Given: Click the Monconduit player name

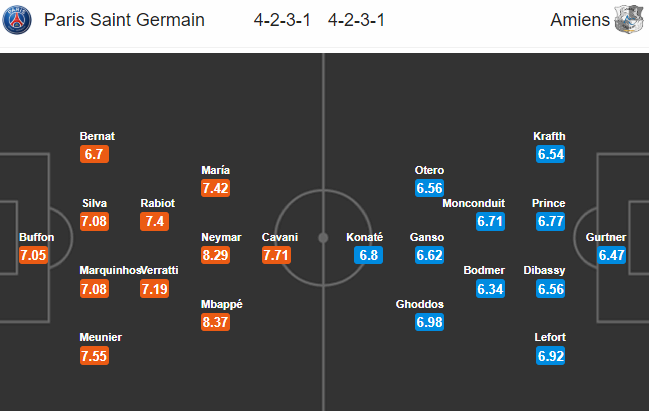Looking at the screenshot, I should (474, 203).
